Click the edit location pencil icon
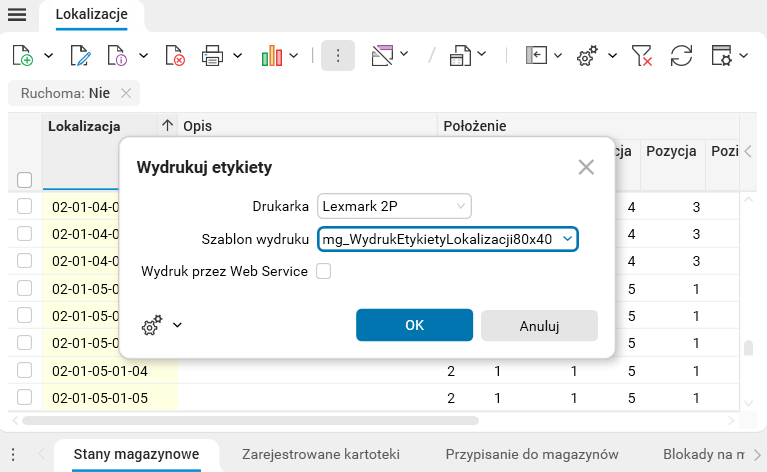767x472 pixels. tap(80, 55)
